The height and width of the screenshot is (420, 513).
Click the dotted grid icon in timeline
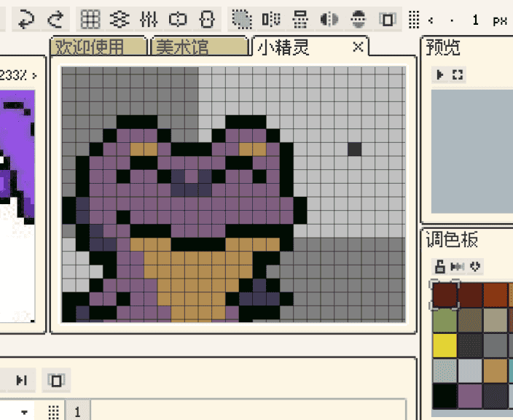point(53,412)
